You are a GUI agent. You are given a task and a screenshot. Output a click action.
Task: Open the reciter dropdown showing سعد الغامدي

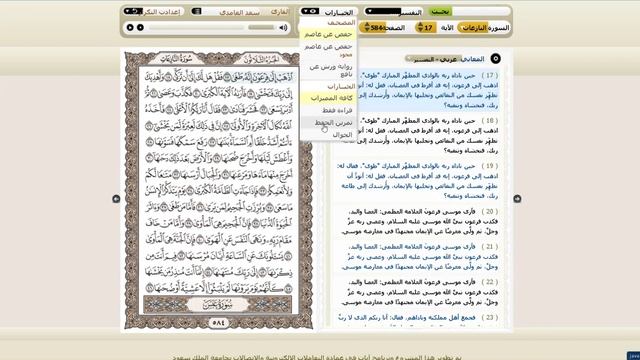coord(240,12)
